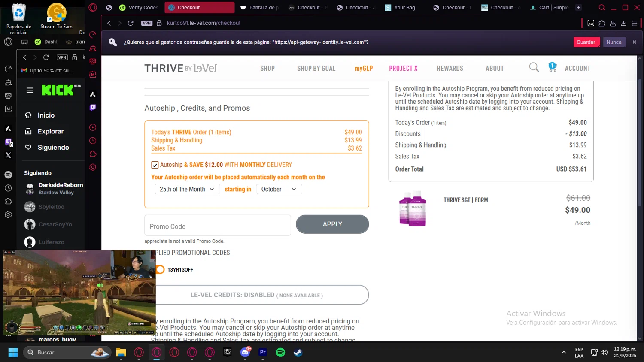Open the ACCOUNT link
This screenshot has height=362, width=644.
coord(577,68)
